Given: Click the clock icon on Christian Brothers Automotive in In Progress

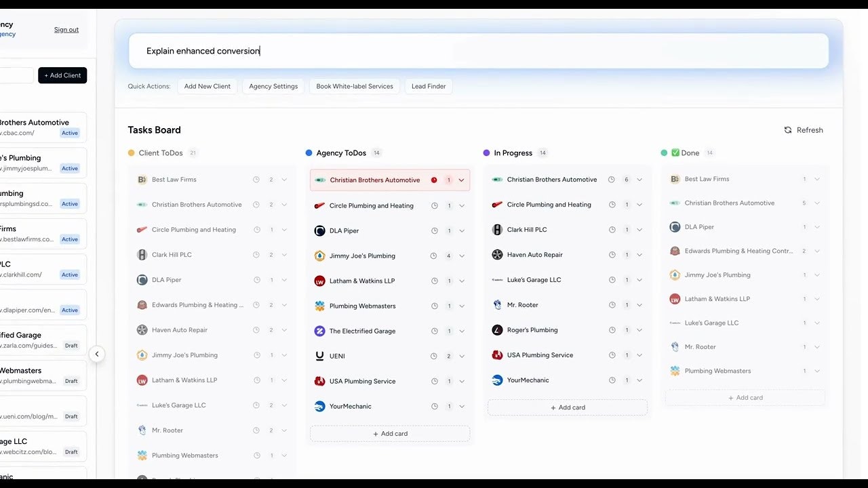Looking at the screenshot, I should coord(612,180).
